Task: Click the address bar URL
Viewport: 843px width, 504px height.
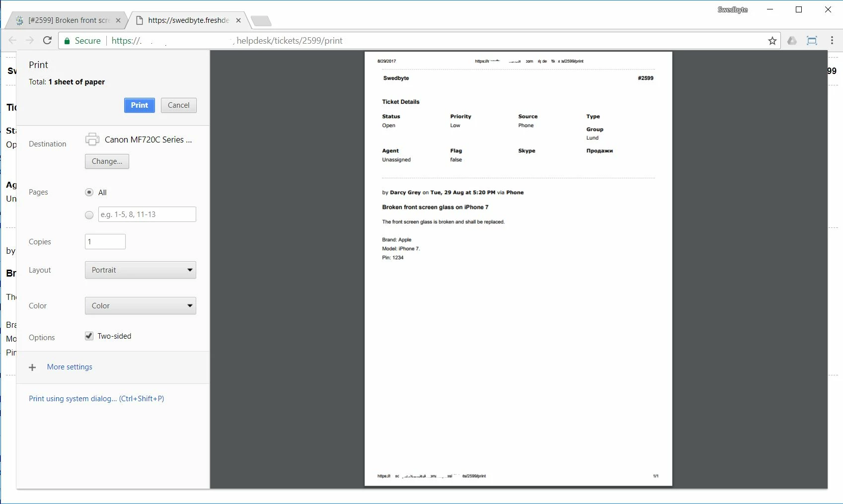Action: point(227,41)
